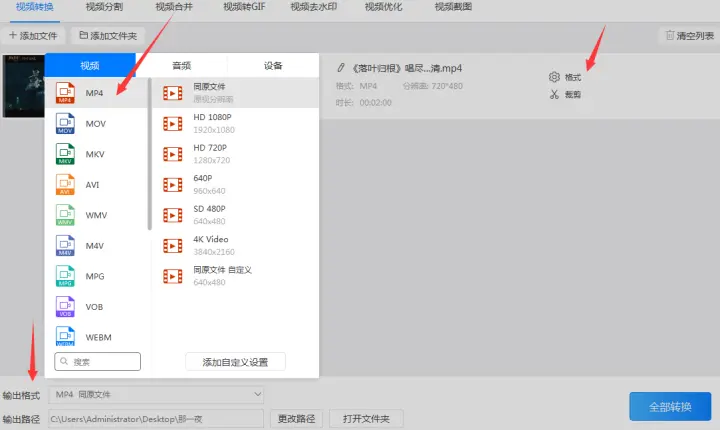Image resolution: width=720 pixels, height=430 pixels.
Task: Open format settings gear icon
Action: (x=554, y=77)
